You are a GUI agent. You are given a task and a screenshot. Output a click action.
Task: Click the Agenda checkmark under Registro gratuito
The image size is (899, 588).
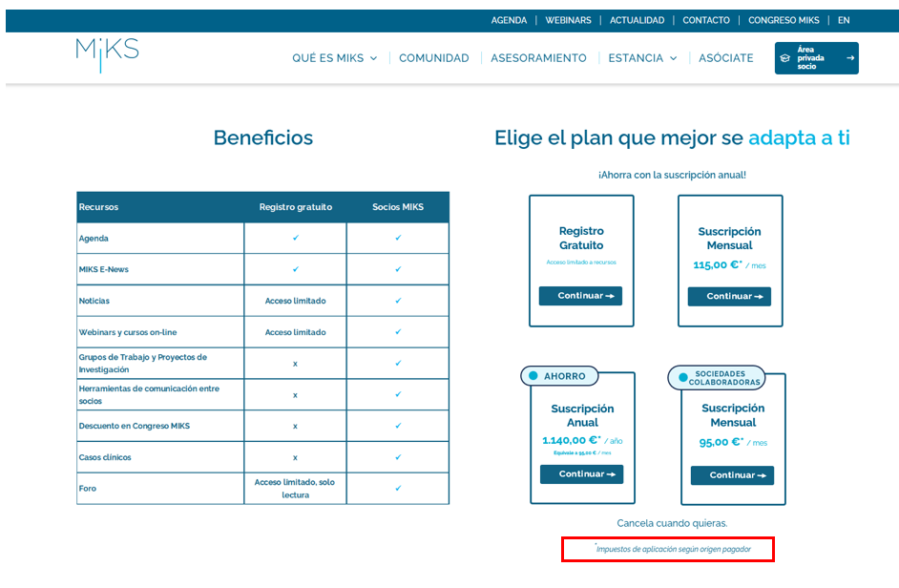pos(296,238)
